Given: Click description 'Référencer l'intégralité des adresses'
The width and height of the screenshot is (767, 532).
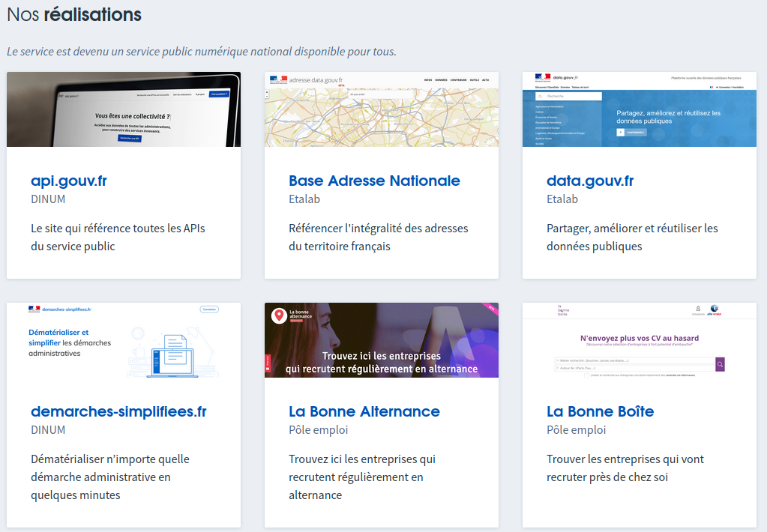Looking at the screenshot, I should coord(378,237).
